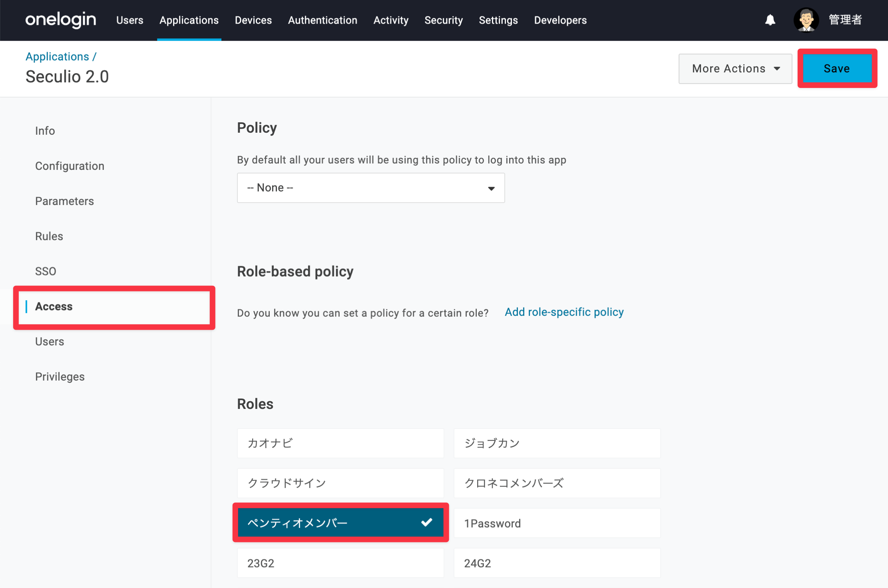Toggle the 23G2 role
888x588 pixels.
point(340,563)
